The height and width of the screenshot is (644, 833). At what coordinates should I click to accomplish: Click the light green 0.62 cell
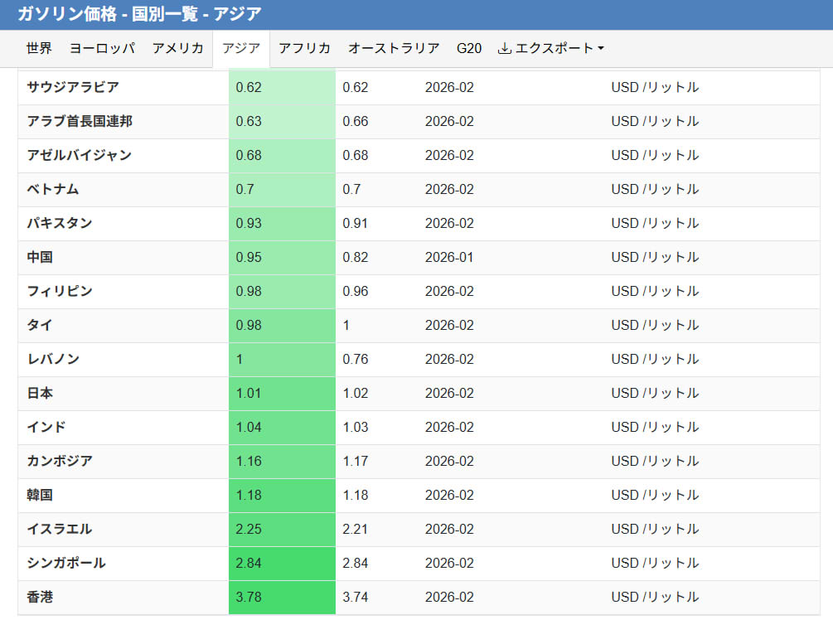[282, 87]
